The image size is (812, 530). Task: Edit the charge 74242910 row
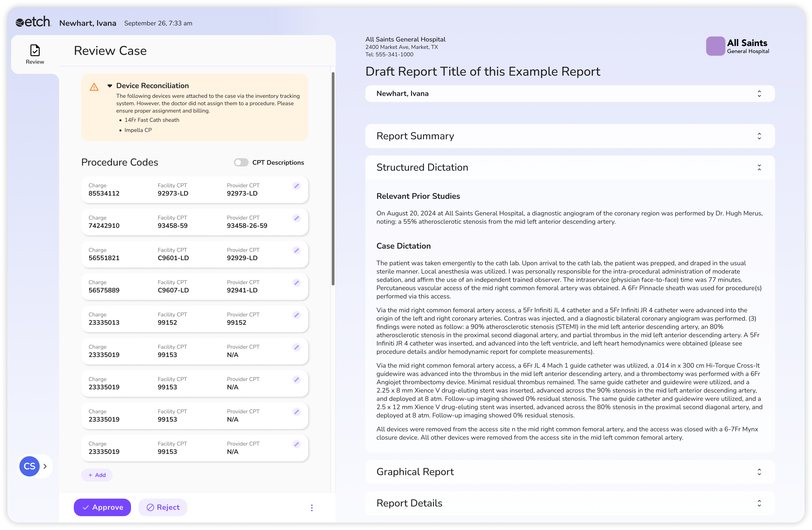coord(296,218)
